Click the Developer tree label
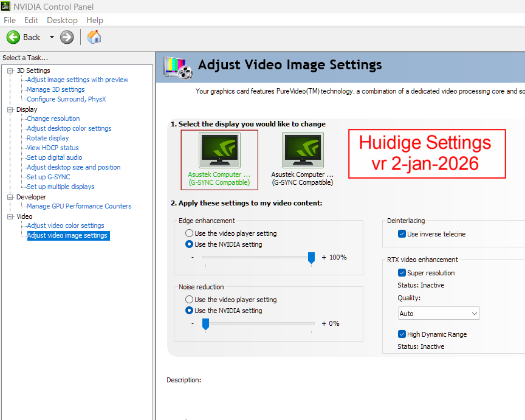Image resolution: width=525 pixels, height=420 pixels. (x=31, y=197)
